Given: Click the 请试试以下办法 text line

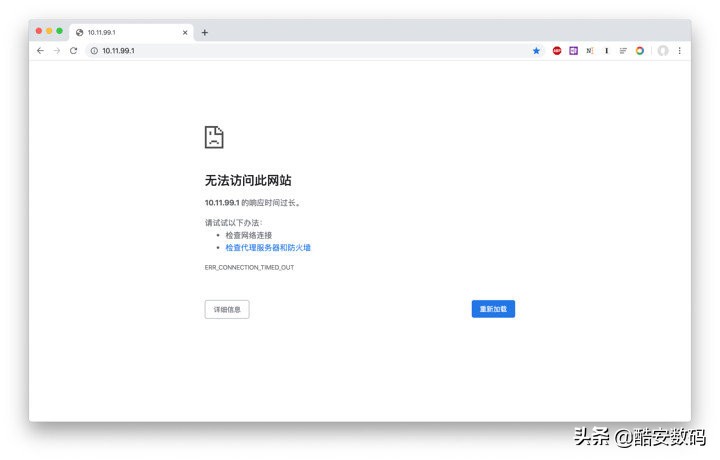Looking at the screenshot, I should [x=233, y=223].
